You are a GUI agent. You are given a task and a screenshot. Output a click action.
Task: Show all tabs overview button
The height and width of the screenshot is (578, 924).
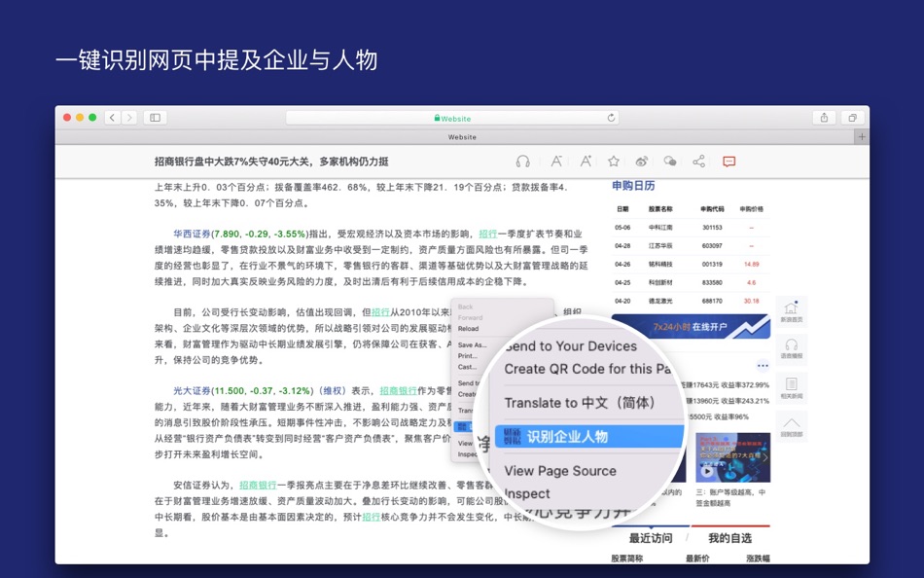pos(852,118)
